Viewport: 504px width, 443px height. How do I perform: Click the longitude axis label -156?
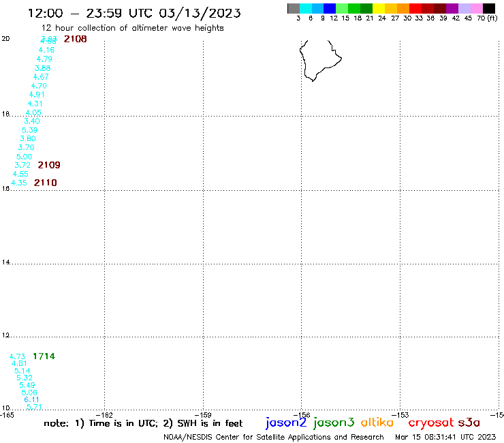tap(302, 415)
